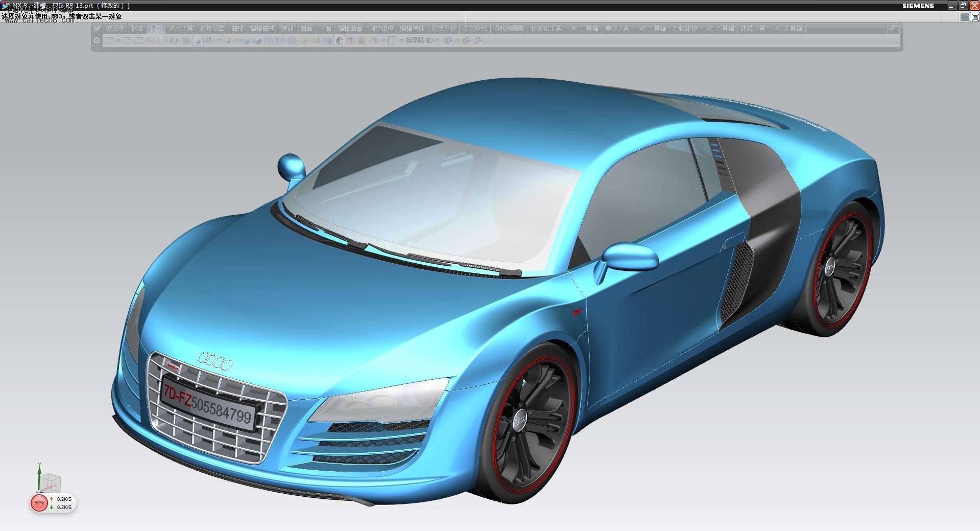Expand the toolbar options arrow at right end

coord(896,41)
